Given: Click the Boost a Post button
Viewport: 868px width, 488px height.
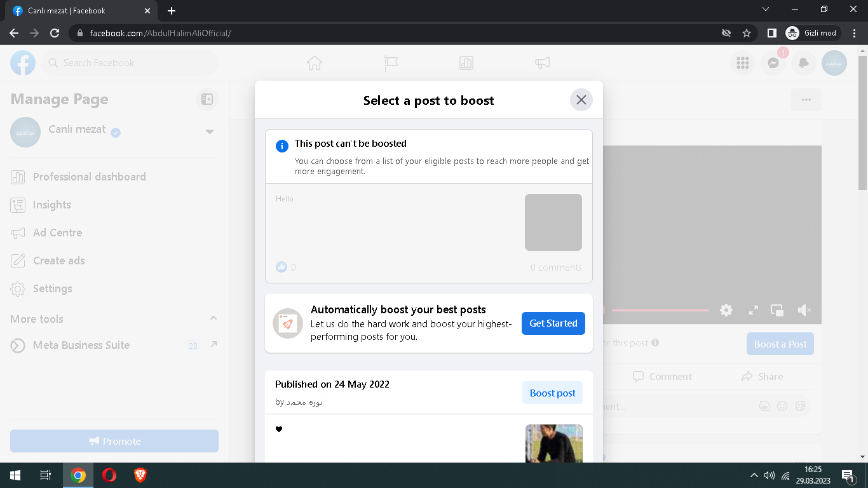Looking at the screenshot, I should click(780, 344).
